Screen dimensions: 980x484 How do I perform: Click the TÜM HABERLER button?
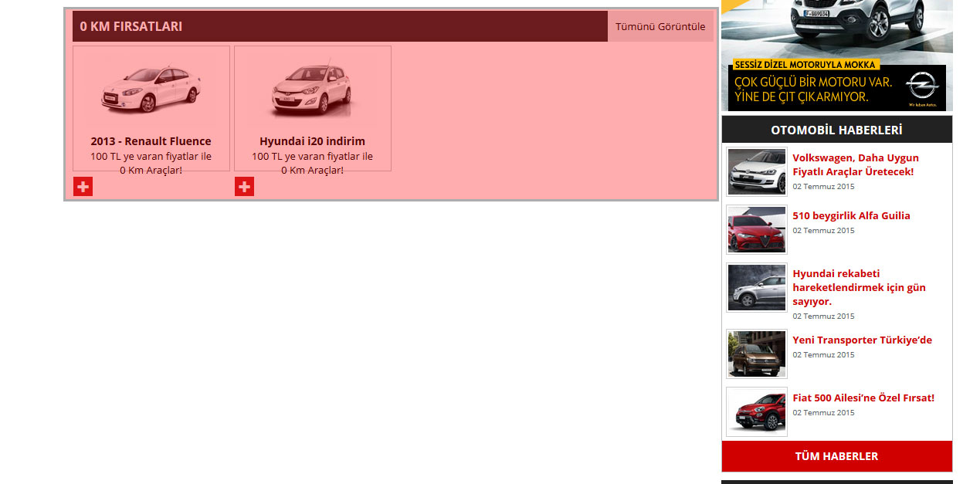(837, 456)
